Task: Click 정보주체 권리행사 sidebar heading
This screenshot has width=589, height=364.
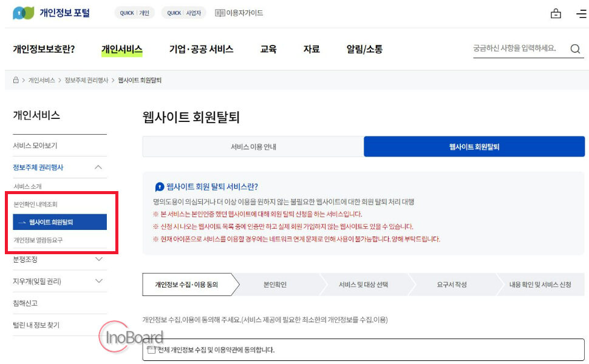Action: pyautogui.click(x=38, y=167)
